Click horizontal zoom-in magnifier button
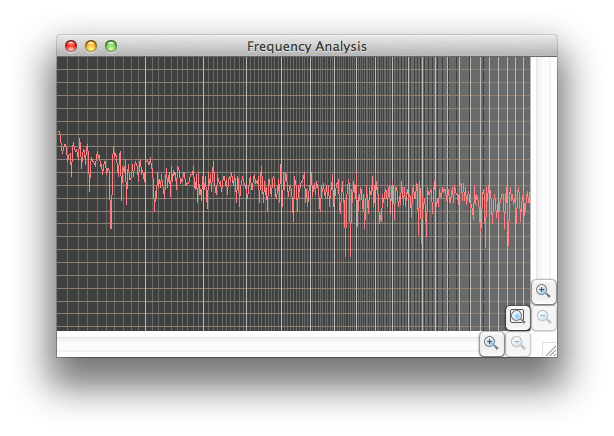Image resolution: width=614 pixels, height=436 pixels. (491, 344)
